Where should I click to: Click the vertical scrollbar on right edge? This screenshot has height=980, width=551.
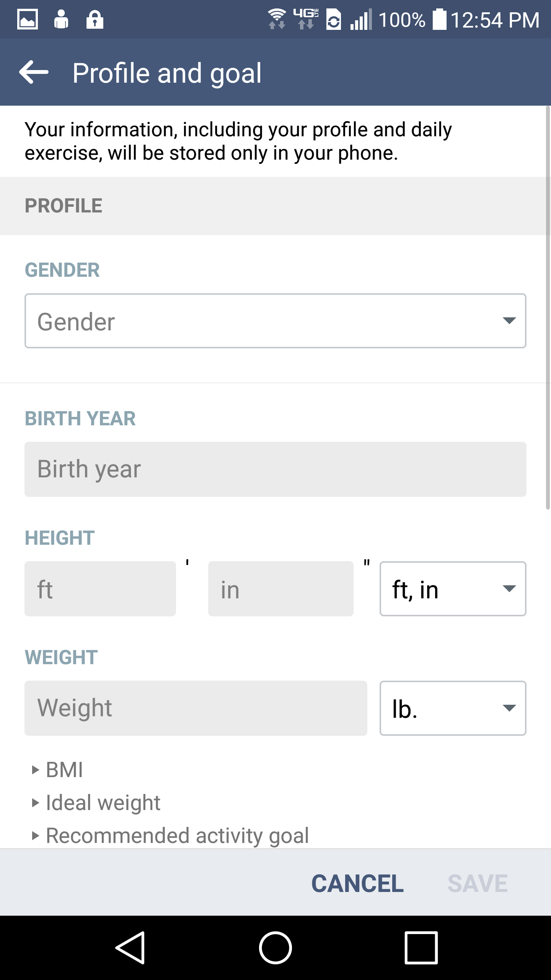[x=548, y=308]
